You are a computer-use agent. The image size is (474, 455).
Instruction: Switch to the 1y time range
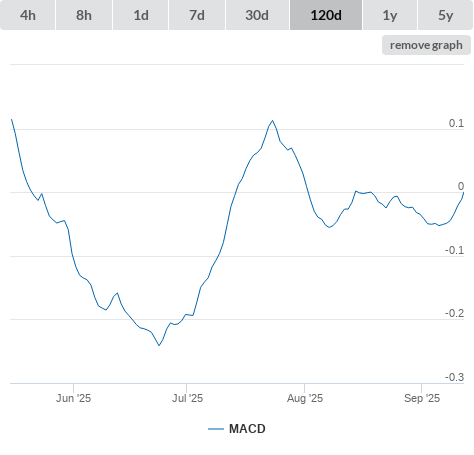(390, 15)
